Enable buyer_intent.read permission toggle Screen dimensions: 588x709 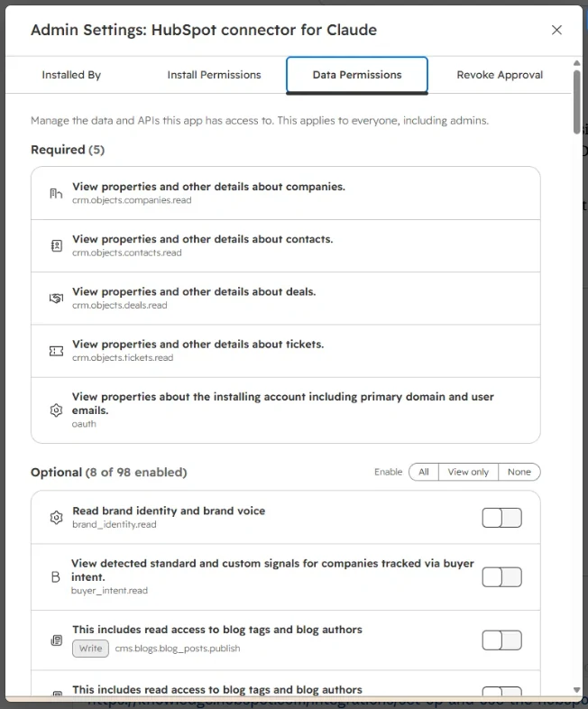pyautogui.click(x=501, y=577)
